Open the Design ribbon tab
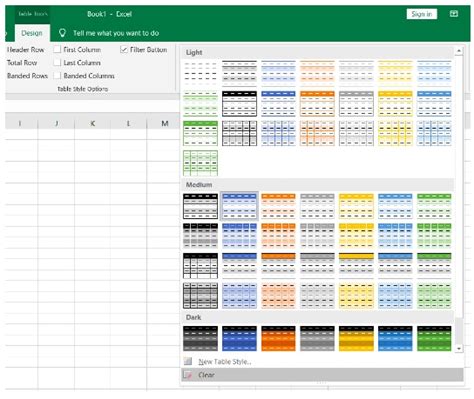The width and height of the screenshot is (474, 399). 32,33
